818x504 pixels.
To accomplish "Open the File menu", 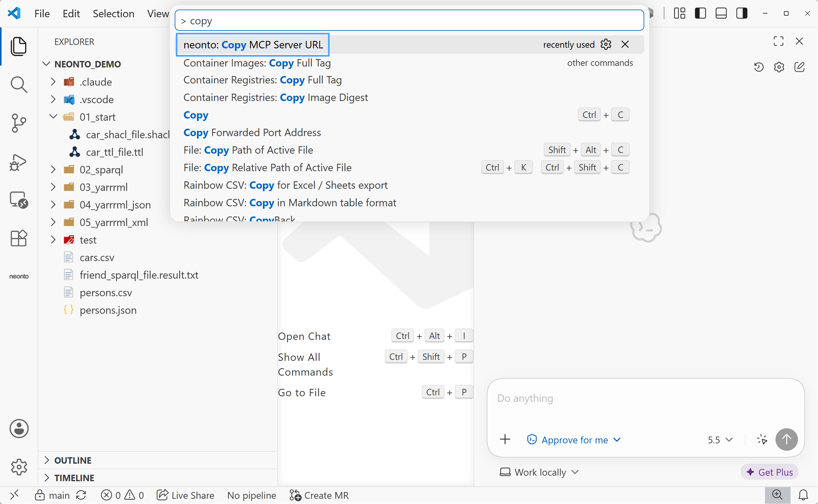I will [x=42, y=13].
